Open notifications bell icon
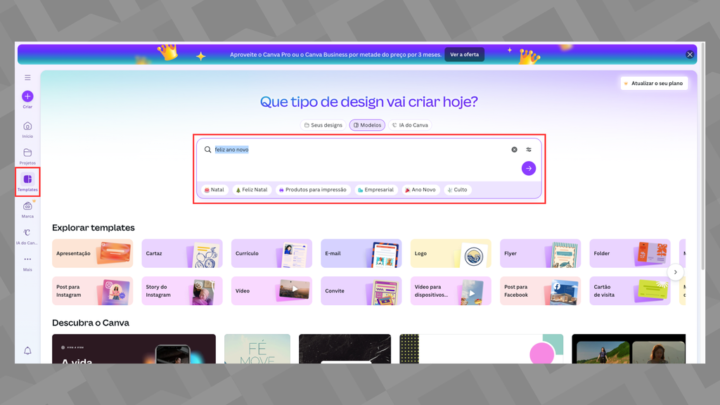Screen dimensions: 720x405 click(x=28, y=351)
